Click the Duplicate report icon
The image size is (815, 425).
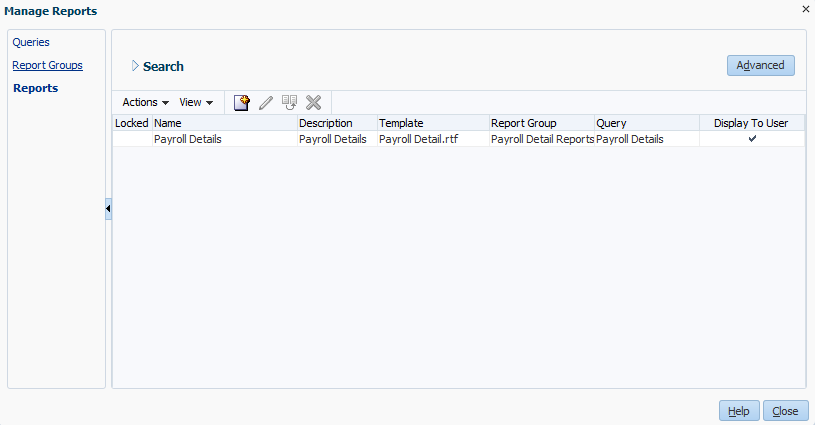(x=290, y=102)
